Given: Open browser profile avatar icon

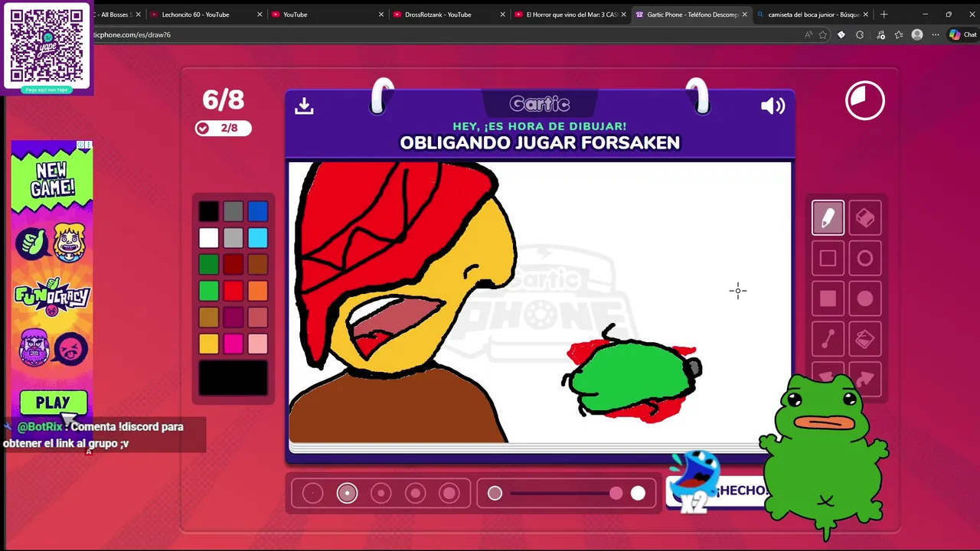Looking at the screenshot, I should pos(917,34).
